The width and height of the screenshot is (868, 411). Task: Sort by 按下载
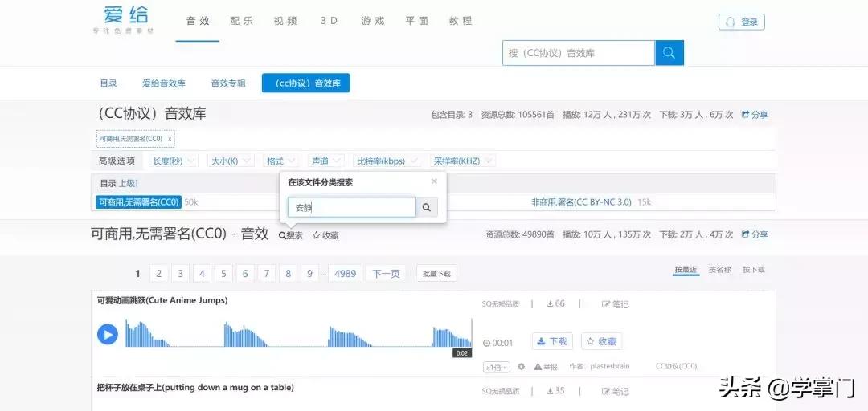click(x=753, y=270)
